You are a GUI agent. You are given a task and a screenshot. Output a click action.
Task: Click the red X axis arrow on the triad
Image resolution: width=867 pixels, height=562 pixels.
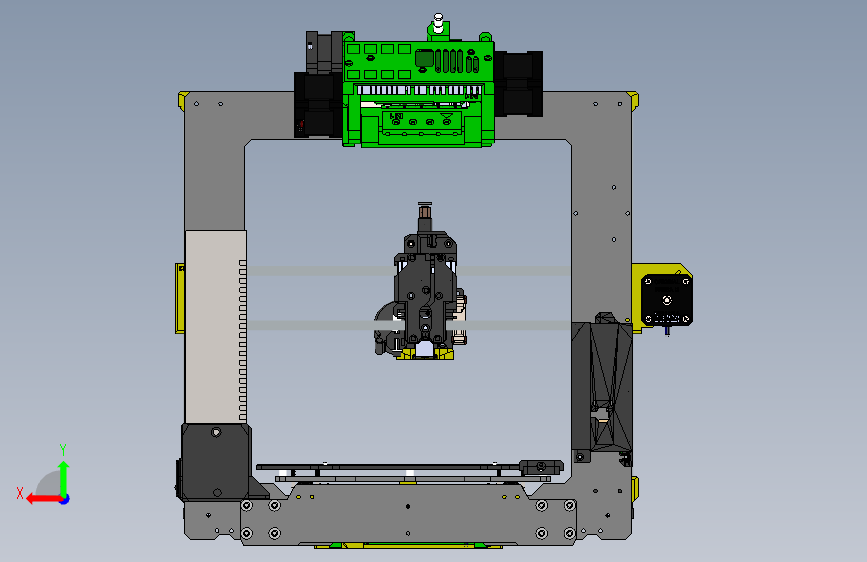(x=44, y=499)
